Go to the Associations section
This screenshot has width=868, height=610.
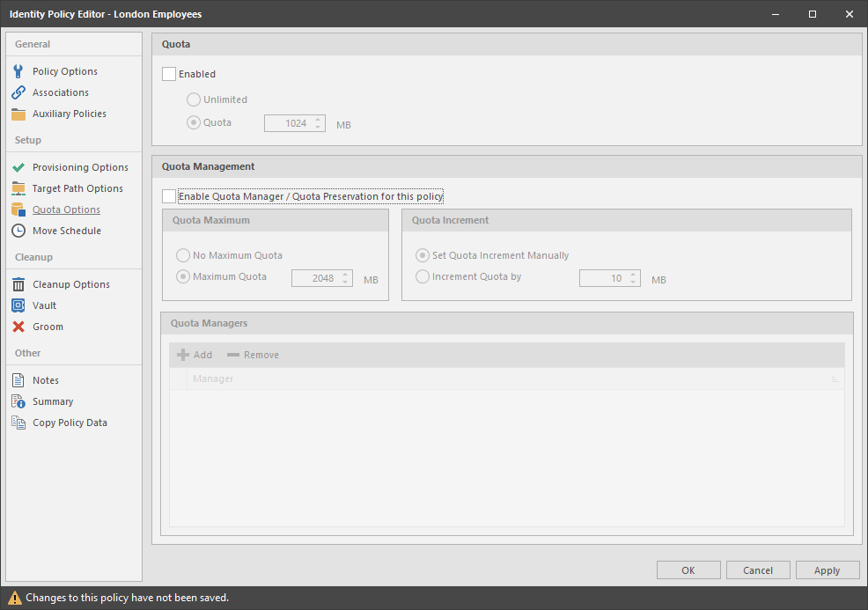pyautogui.click(x=61, y=92)
